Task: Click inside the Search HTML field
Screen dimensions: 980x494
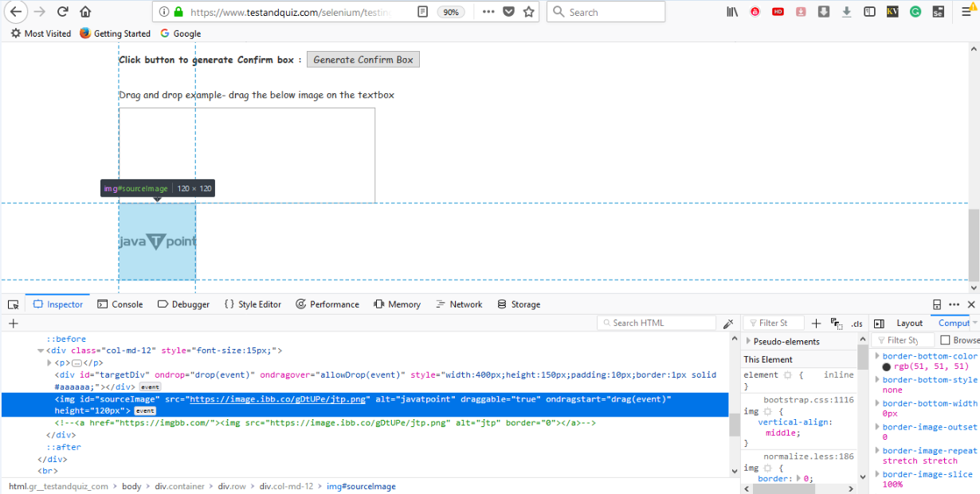Action: (x=657, y=322)
